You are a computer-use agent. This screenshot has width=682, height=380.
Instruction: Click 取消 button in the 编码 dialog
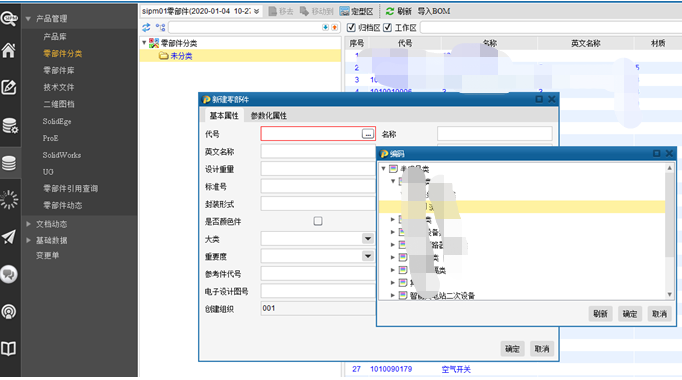pyautogui.click(x=659, y=314)
